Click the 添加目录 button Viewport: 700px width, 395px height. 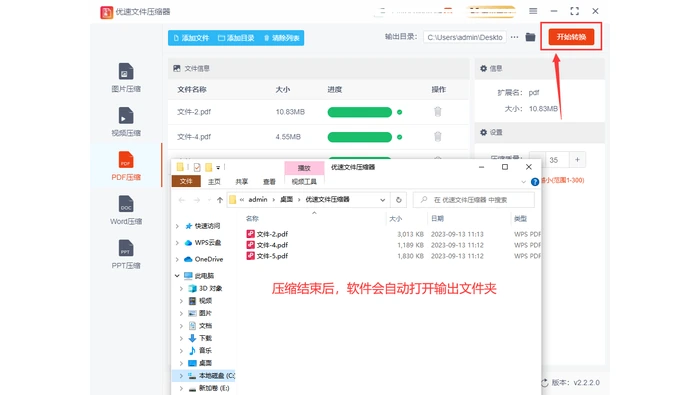tap(236, 38)
